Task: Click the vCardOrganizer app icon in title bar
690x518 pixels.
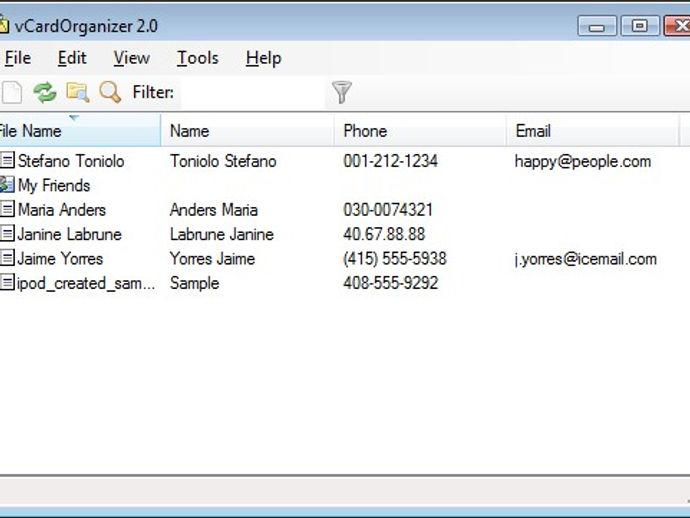Action: point(4,26)
